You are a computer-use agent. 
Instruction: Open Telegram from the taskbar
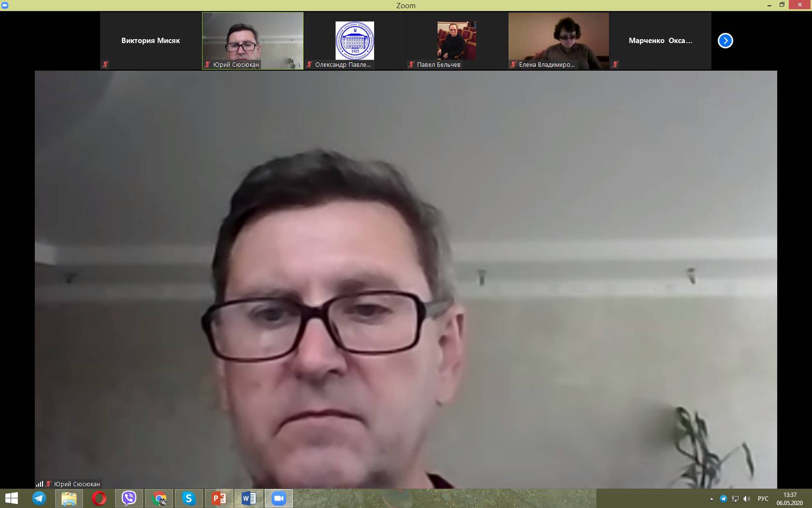[39, 498]
